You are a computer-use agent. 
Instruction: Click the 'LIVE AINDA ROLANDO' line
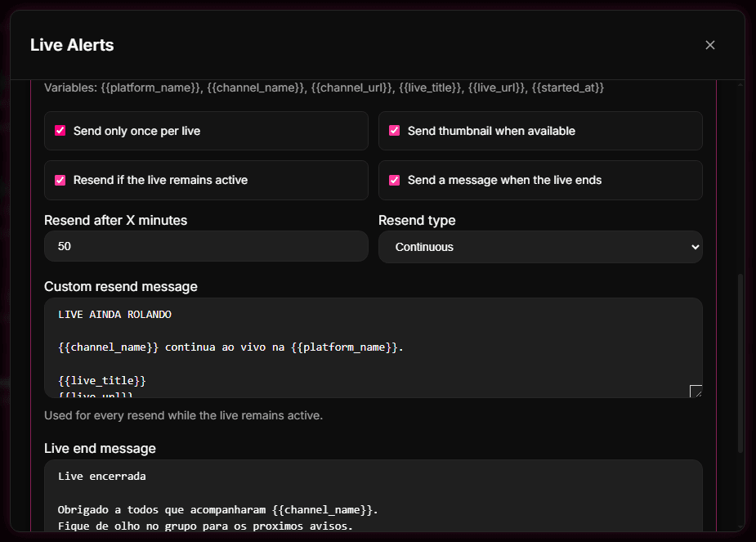[114, 315]
